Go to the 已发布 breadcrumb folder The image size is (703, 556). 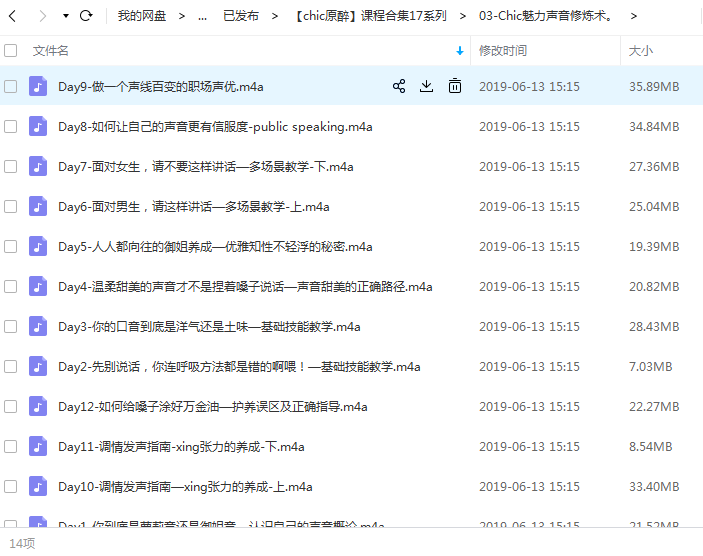(x=240, y=16)
